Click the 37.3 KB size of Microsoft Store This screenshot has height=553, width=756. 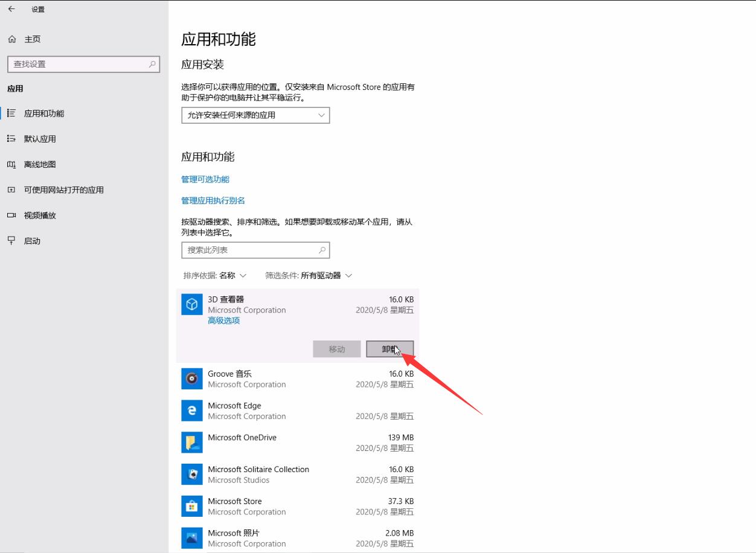401,501
